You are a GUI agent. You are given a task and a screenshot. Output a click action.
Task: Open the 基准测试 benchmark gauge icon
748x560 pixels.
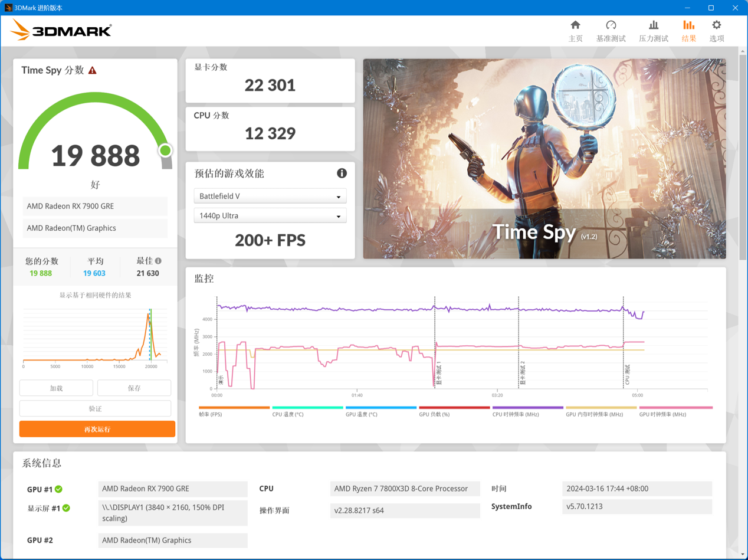point(611,25)
